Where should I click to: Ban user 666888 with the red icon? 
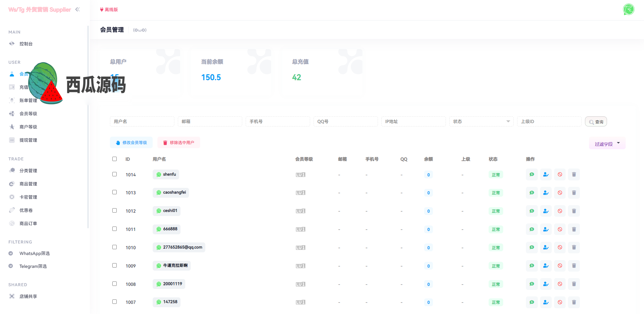pyautogui.click(x=560, y=230)
